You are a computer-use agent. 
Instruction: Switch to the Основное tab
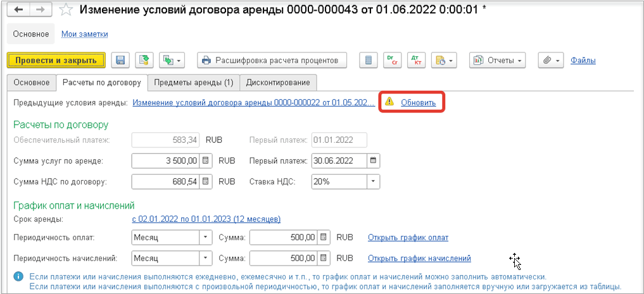coord(32,82)
